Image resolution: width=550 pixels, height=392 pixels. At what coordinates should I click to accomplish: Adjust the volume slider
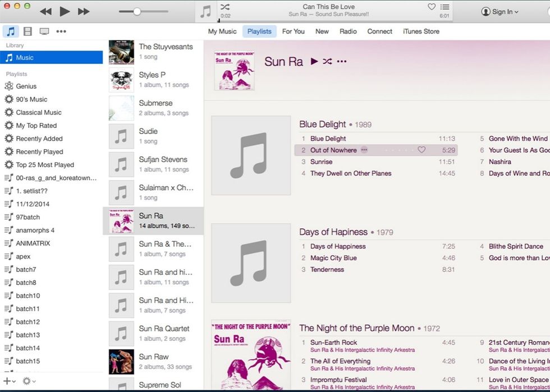[x=136, y=10]
